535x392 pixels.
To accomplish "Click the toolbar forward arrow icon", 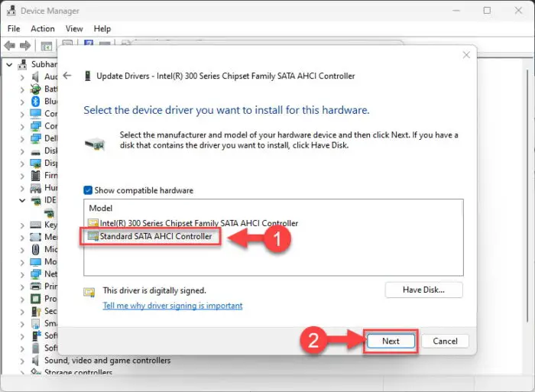I will tap(25, 45).
